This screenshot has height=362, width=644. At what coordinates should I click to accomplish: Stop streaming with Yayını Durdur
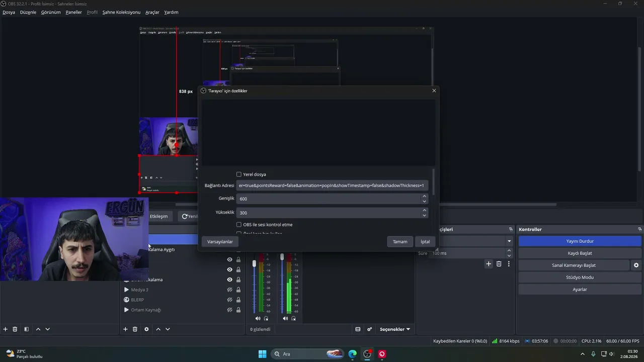[580, 241]
